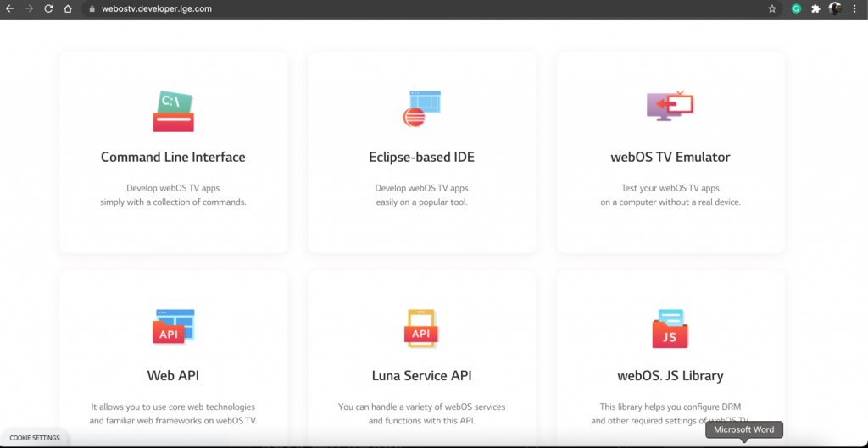The height and width of the screenshot is (448, 868).
Task: Click 'This library helps you configure DRM' text
Action: [x=670, y=407]
